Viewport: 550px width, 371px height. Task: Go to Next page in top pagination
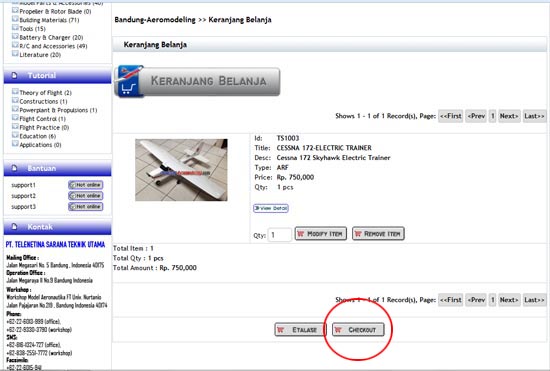(509, 116)
